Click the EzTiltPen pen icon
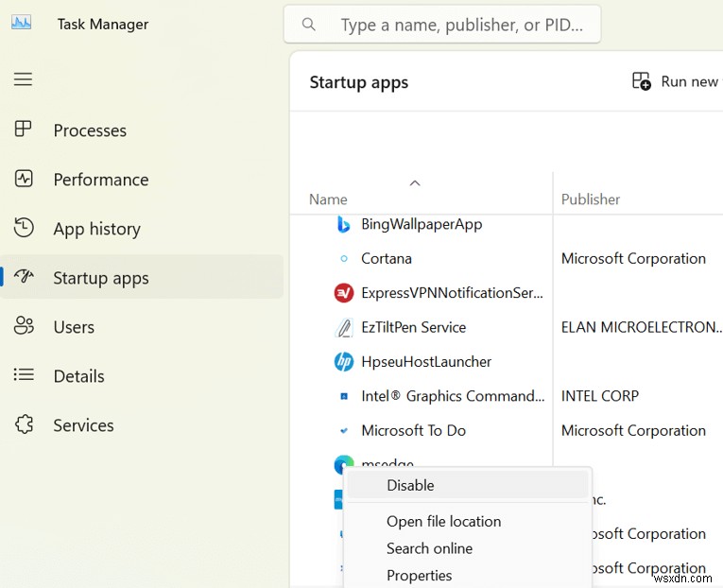The image size is (723, 588). click(343, 327)
